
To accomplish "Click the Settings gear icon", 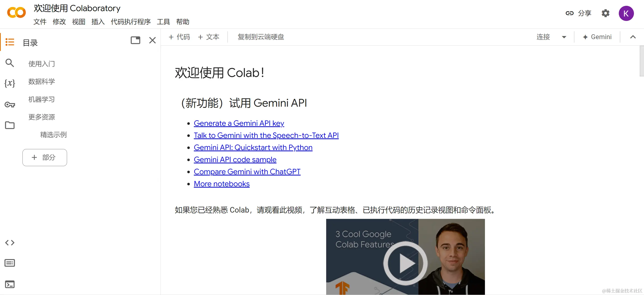I will (x=605, y=13).
